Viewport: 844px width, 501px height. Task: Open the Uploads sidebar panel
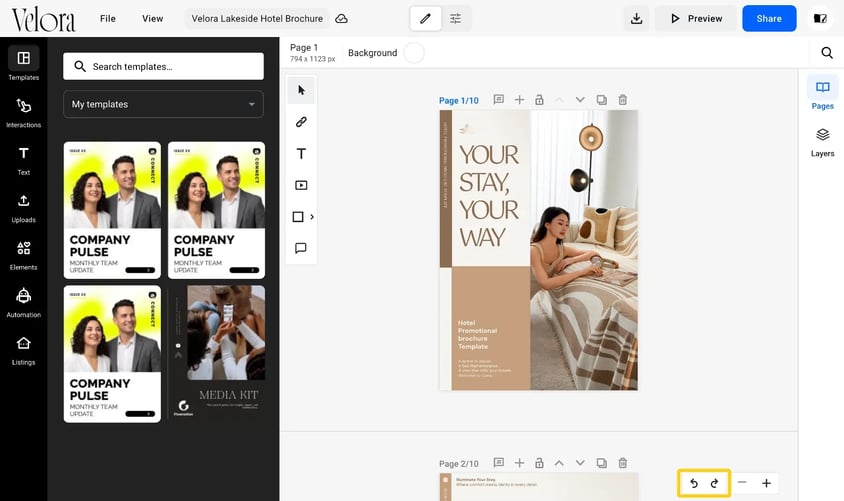tap(24, 207)
